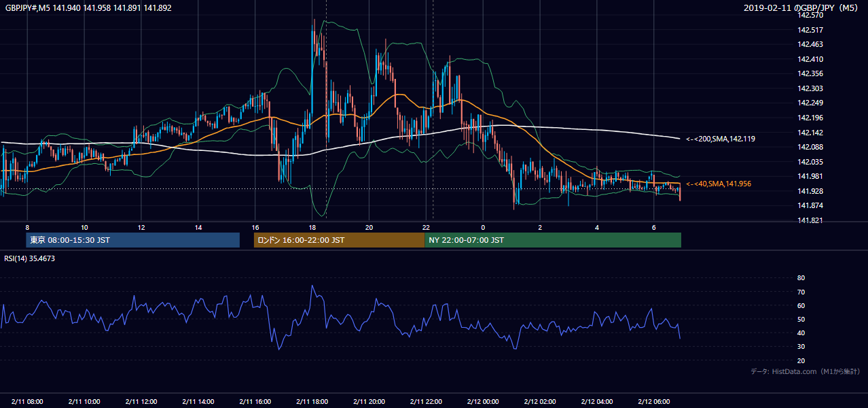Viewport: 868px width, 408px height.
Task: Click the 142.463 price axis label
Action: pos(810,44)
